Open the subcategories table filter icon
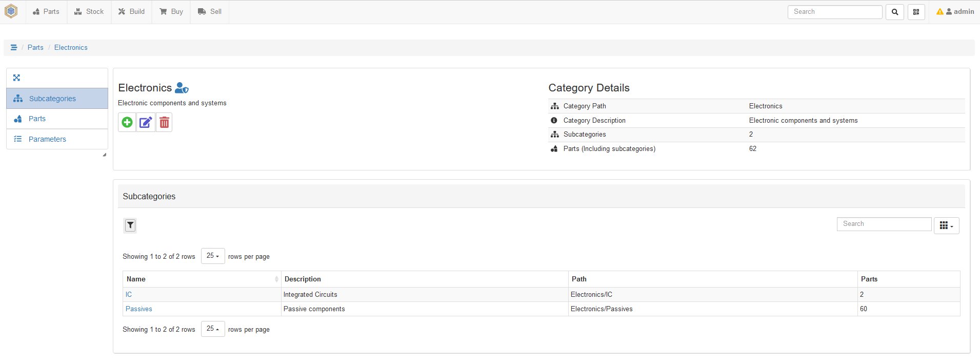Screen dimensions: 980x361 coord(130,225)
